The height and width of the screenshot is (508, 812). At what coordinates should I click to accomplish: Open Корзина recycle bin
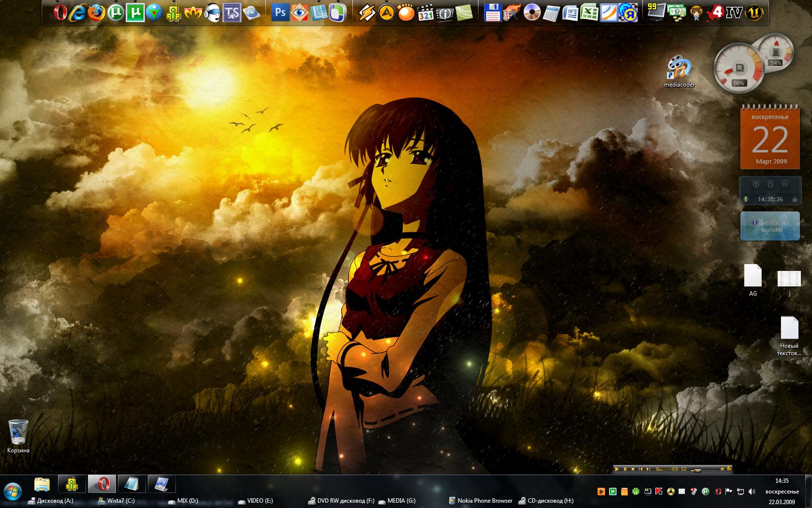click(18, 436)
